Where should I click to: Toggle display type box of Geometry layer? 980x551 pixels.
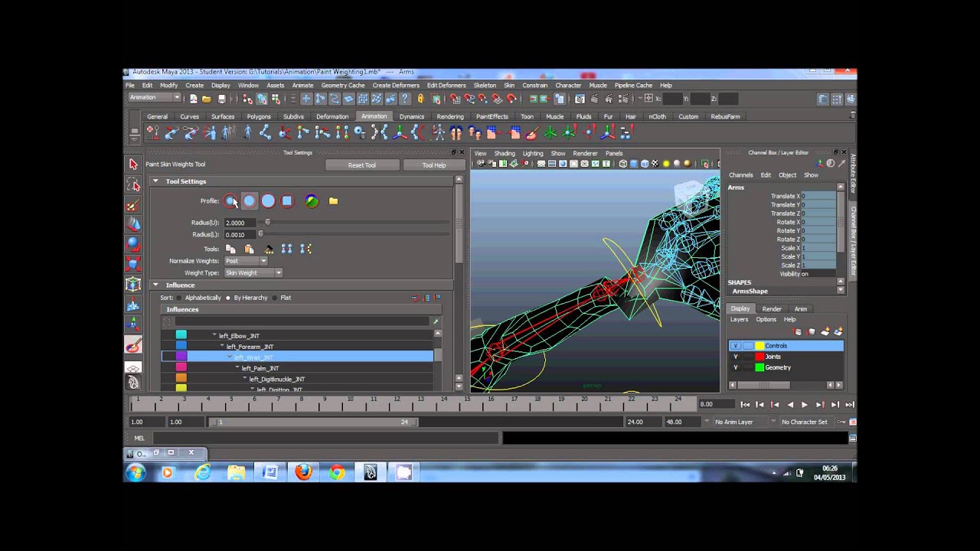[748, 367]
